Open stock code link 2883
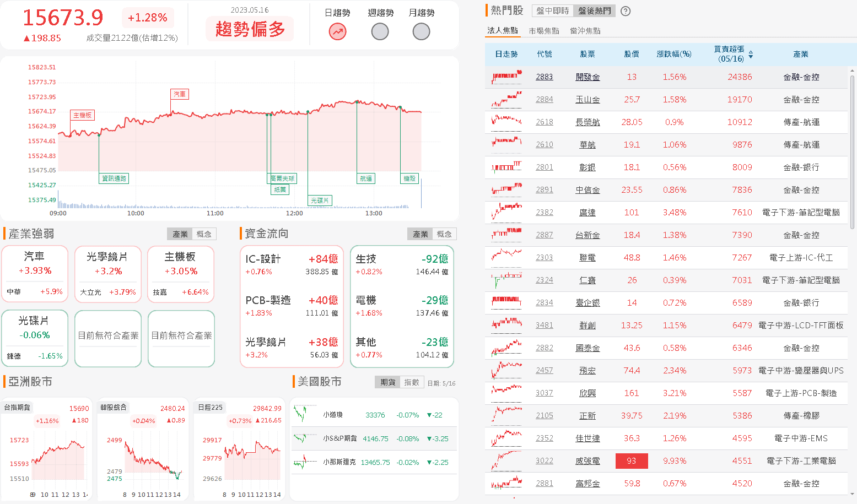 pos(544,77)
